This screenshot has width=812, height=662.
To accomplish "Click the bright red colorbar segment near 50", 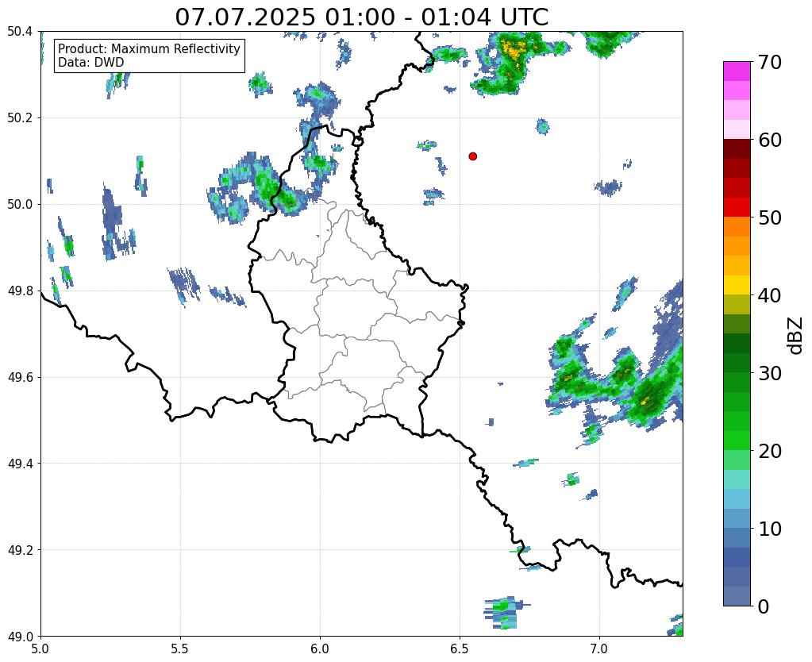I will click(x=737, y=207).
